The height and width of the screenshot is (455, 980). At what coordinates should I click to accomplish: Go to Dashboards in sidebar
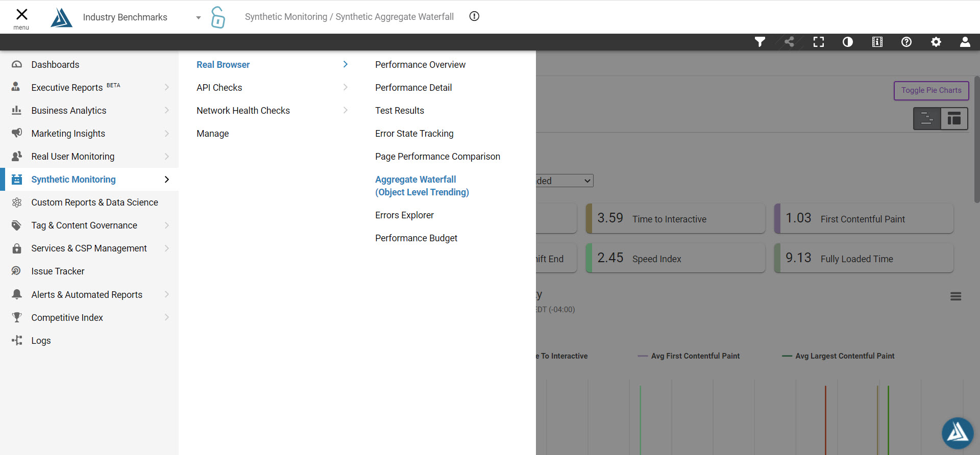pyautogui.click(x=55, y=65)
